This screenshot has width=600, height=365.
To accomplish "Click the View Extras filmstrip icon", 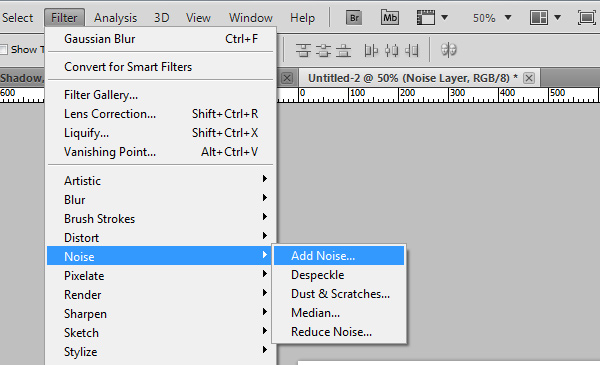I will pyautogui.click(x=426, y=18).
